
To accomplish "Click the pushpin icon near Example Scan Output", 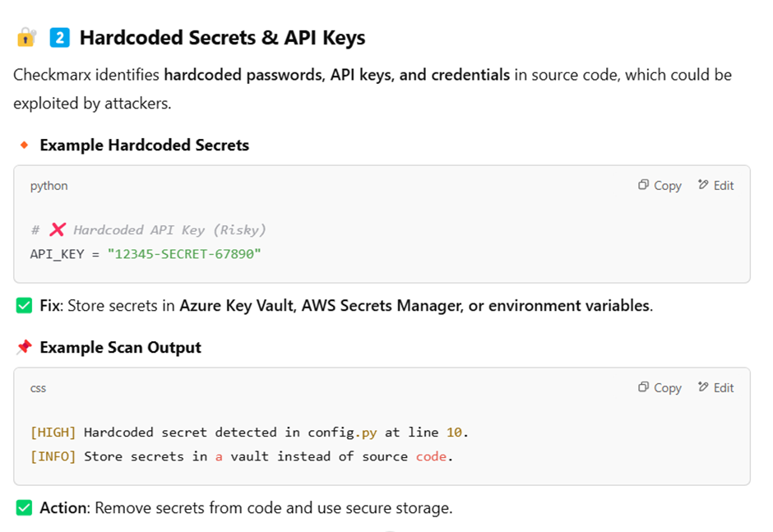I will [x=24, y=347].
